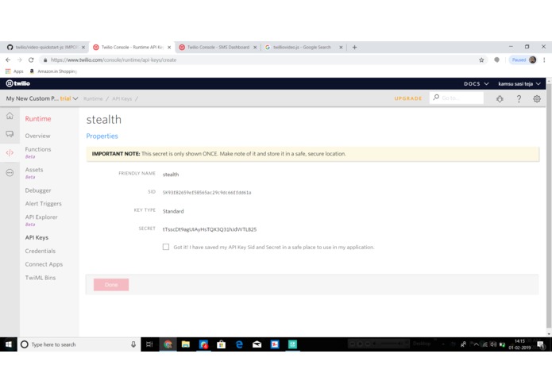This screenshot has width=552, height=392.
Task: Open Overview in Runtime sidebar
Action: tap(37, 136)
